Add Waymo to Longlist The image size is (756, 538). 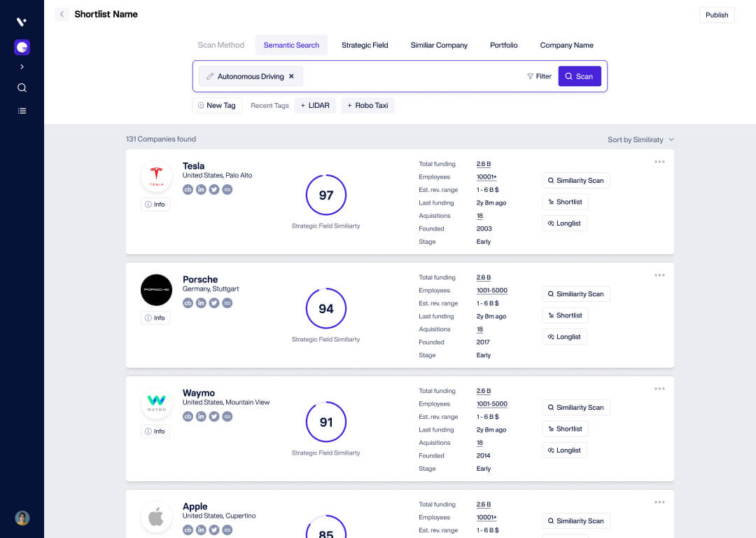(x=565, y=450)
